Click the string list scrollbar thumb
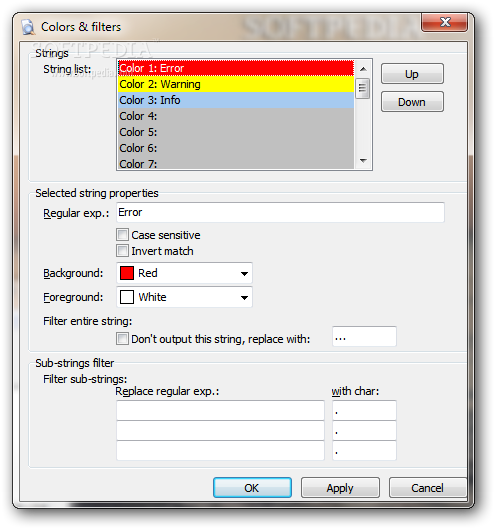 pos(363,88)
